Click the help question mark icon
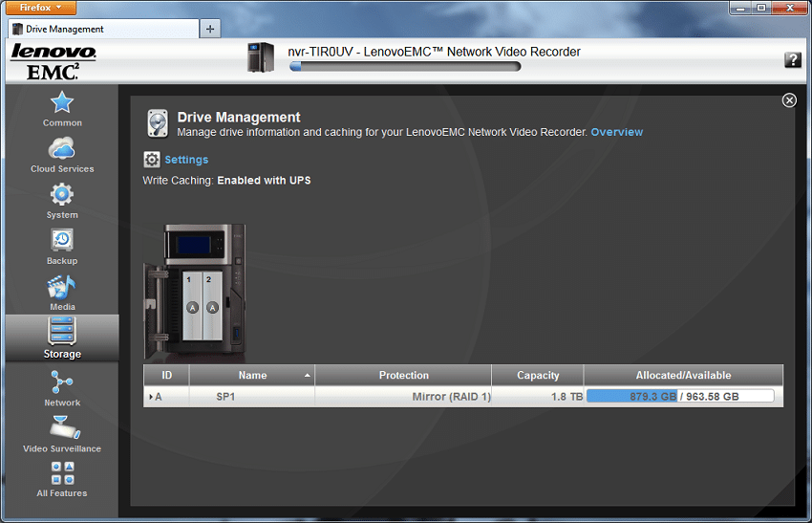Image resolution: width=812 pixels, height=523 pixels. 792,59
